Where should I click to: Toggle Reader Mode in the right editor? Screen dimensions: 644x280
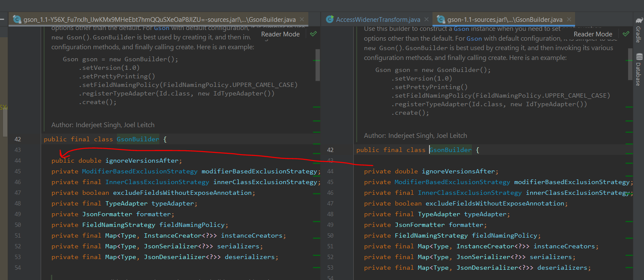[593, 34]
